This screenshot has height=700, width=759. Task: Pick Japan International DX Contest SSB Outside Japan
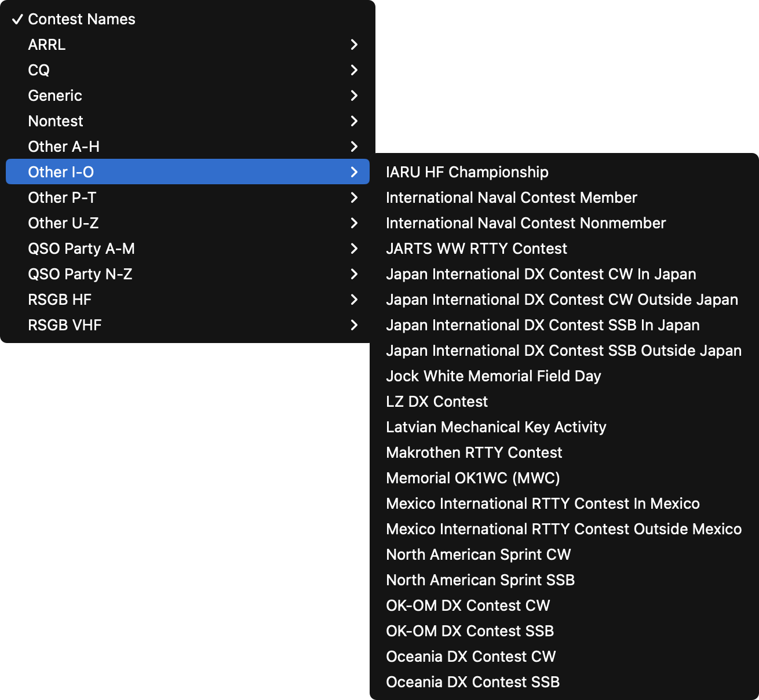tap(564, 351)
